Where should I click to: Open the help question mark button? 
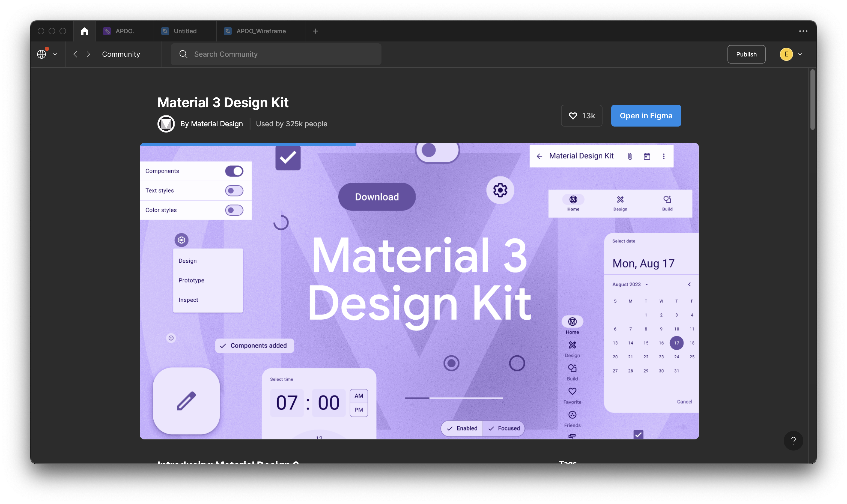(793, 440)
